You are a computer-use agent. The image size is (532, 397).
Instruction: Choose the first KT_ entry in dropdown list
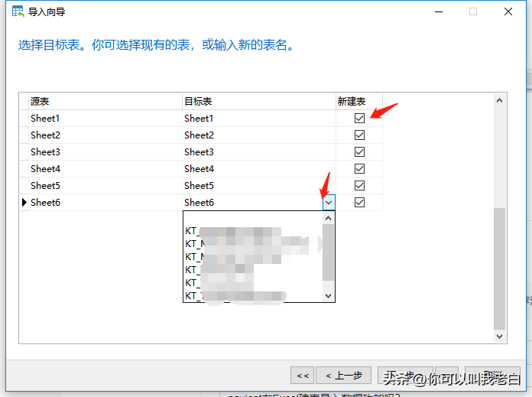[253, 231]
